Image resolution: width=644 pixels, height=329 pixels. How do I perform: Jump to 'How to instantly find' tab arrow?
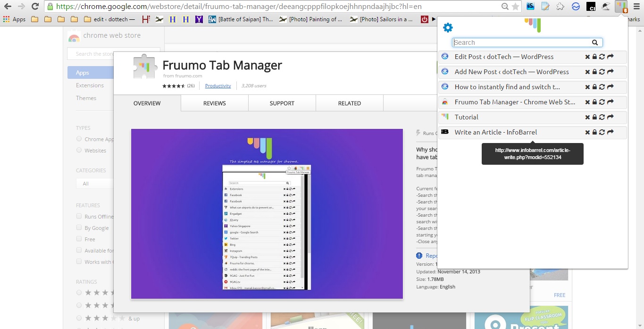click(x=610, y=87)
